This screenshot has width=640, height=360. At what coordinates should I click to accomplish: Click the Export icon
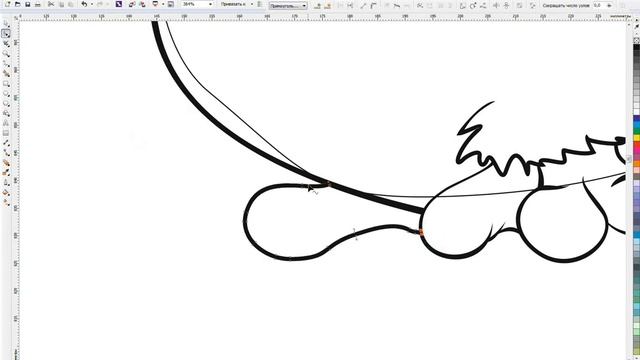tap(142, 4)
